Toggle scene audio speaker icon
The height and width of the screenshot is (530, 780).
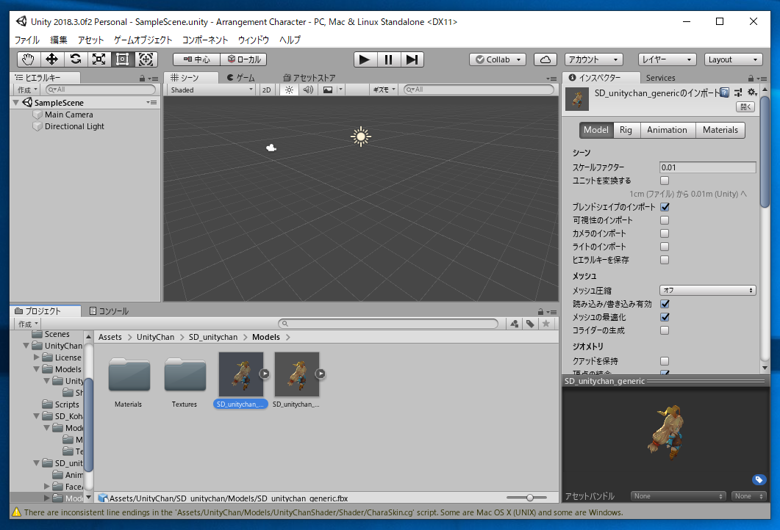[x=308, y=90]
